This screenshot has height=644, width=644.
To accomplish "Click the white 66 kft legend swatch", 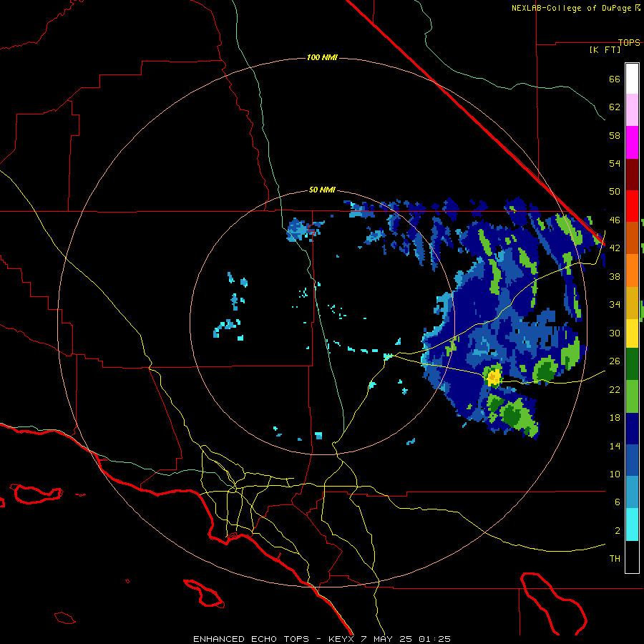I will click(x=632, y=79).
